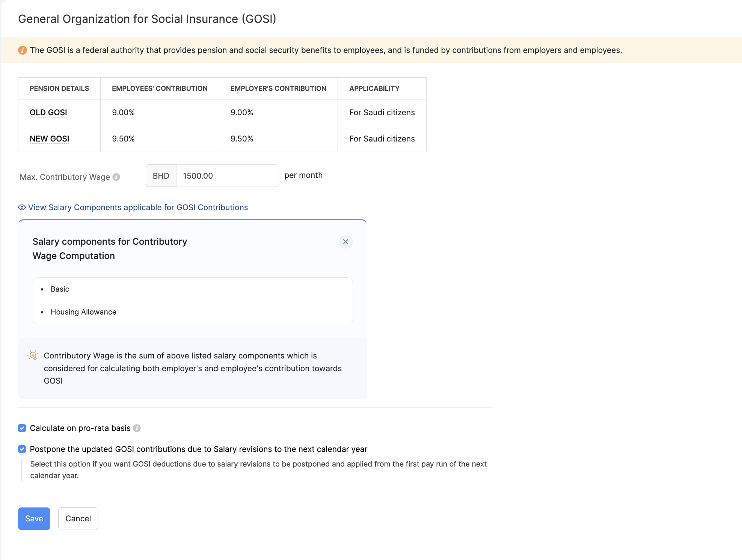Close the Salary components panel

pos(345,242)
